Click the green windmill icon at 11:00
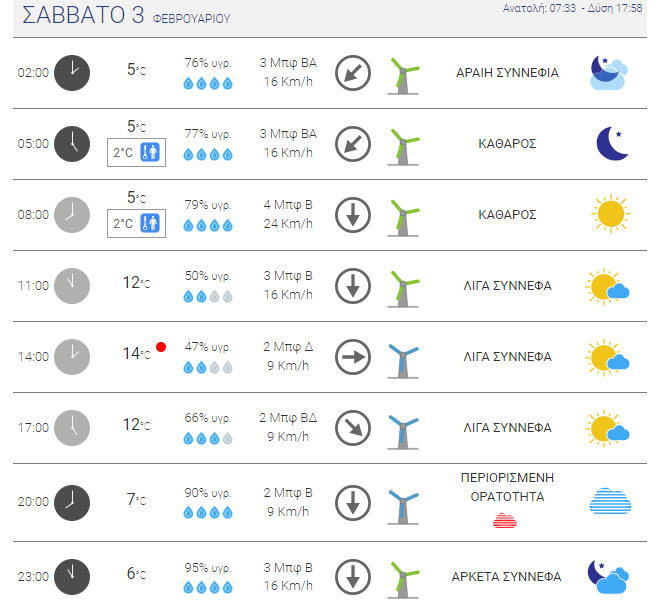This screenshot has height=602, width=661. (x=403, y=290)
